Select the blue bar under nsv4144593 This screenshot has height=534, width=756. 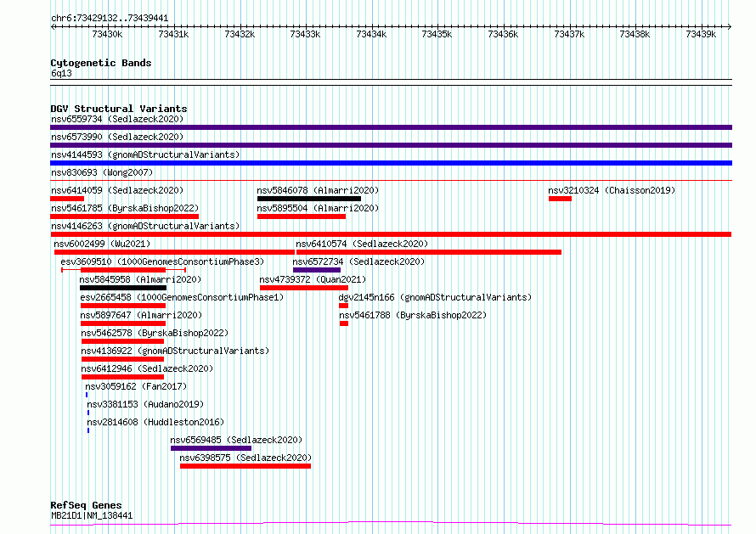tap(391, 163)
